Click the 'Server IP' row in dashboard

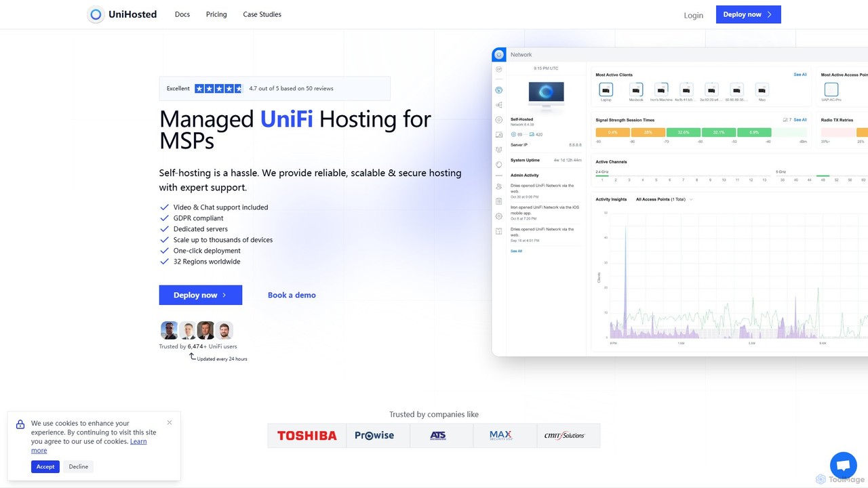[x=546, y=145]
